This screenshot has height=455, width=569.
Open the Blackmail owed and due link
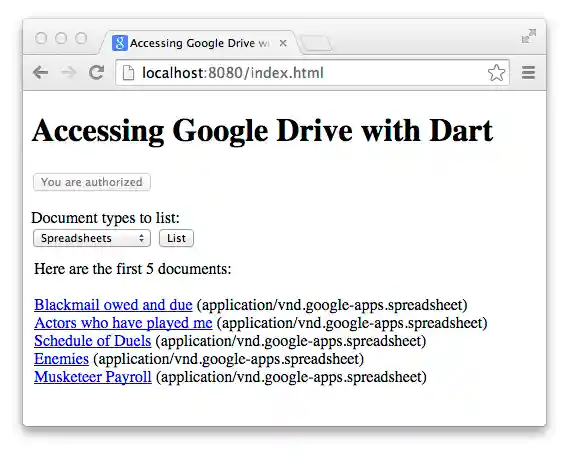(x=113, y=305)
